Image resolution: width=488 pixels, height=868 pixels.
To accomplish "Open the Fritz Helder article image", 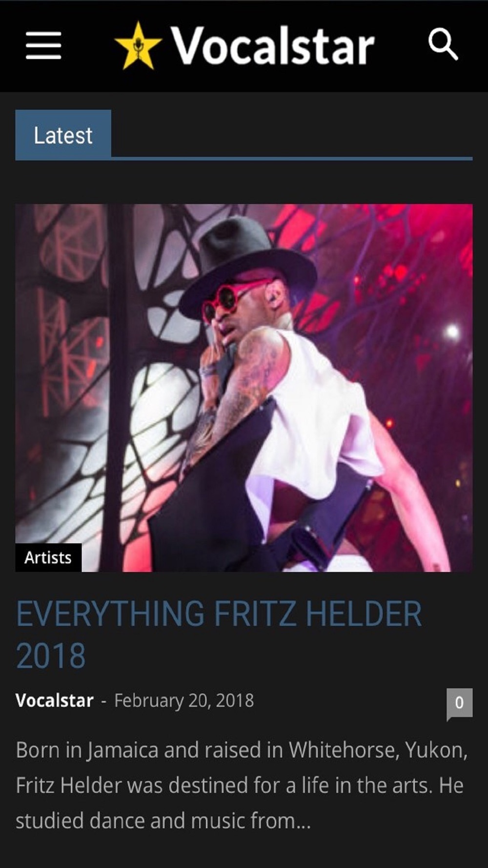I will [244, 388].
